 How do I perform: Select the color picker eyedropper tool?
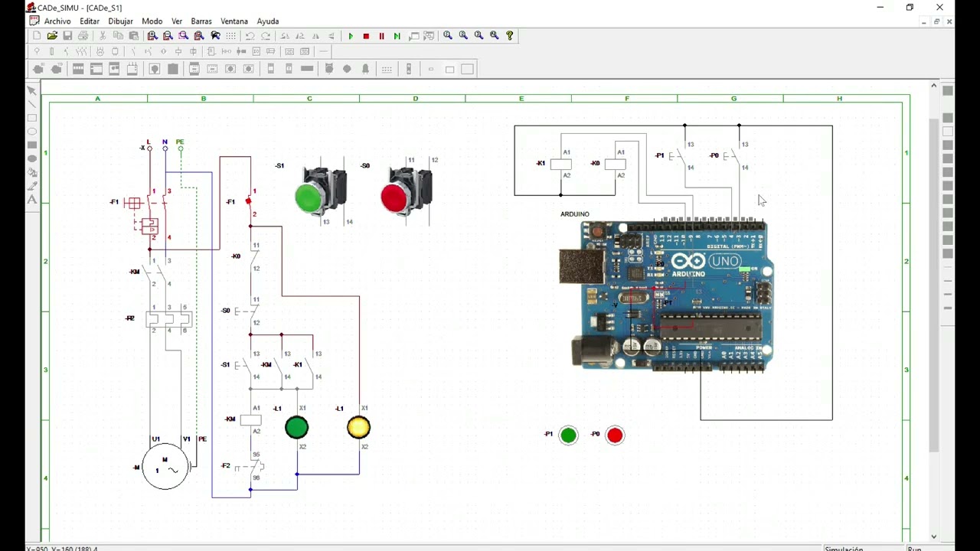(x=32, y=186)
